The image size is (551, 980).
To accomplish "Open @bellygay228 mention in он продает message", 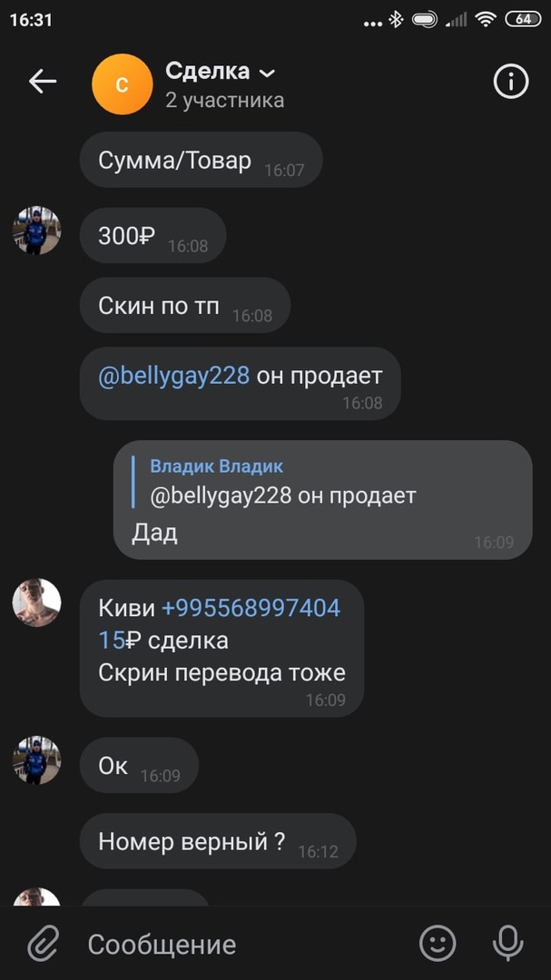I will (x=174, y=377).
